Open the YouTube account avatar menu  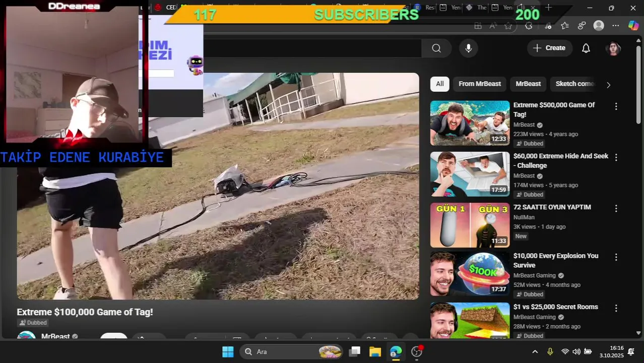point(613,48)
